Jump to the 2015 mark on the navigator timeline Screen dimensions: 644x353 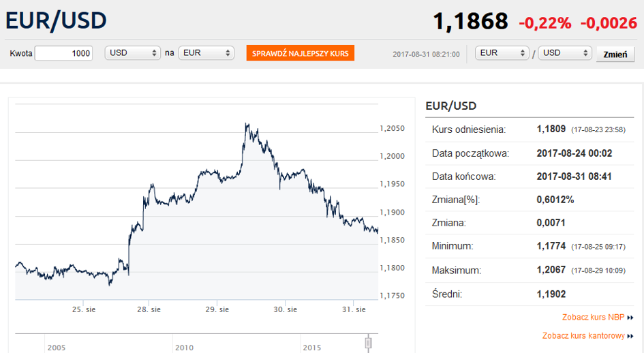(311, 348)
